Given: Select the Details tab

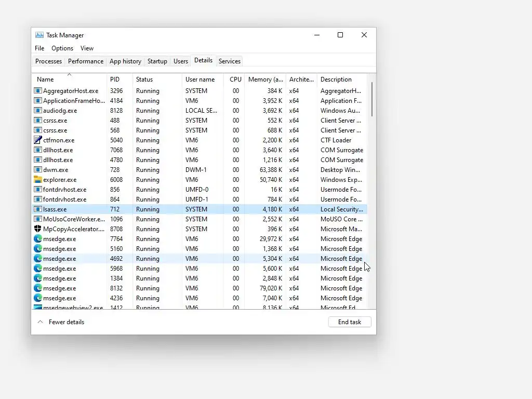Looking at the screenshot, I should click(x=203, y=60).
